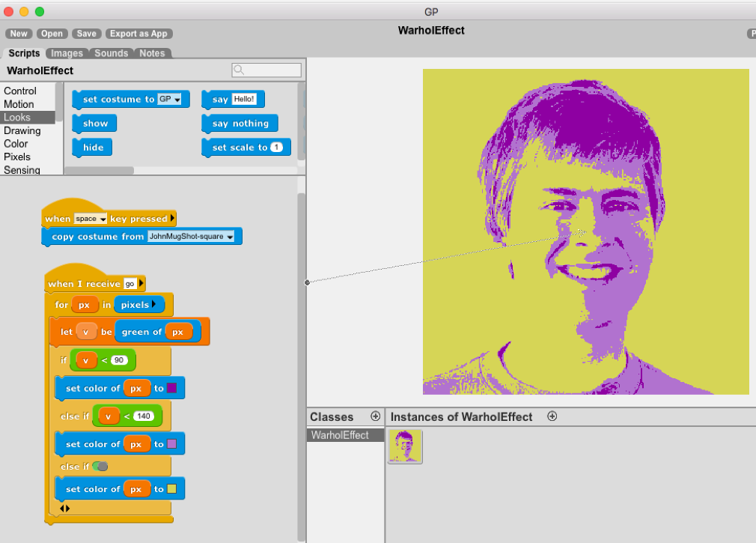The height and width of the screenshot is (543, 756).
Task: Select the Motion category
Action: (19, 104)
